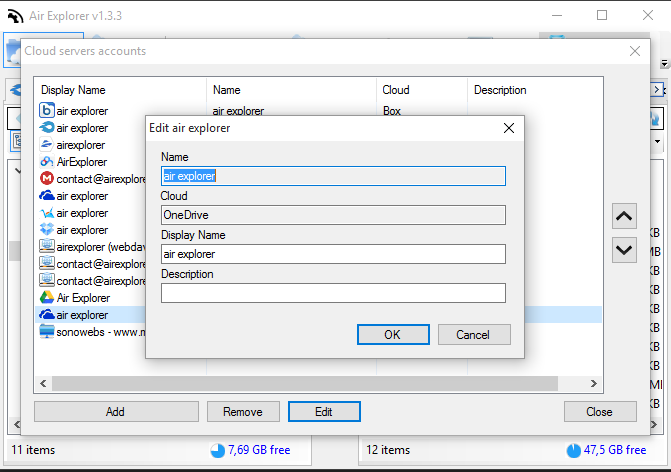671x472 pixels.
Task: Move selected account down with arrow button
Action: pos(624,250)
